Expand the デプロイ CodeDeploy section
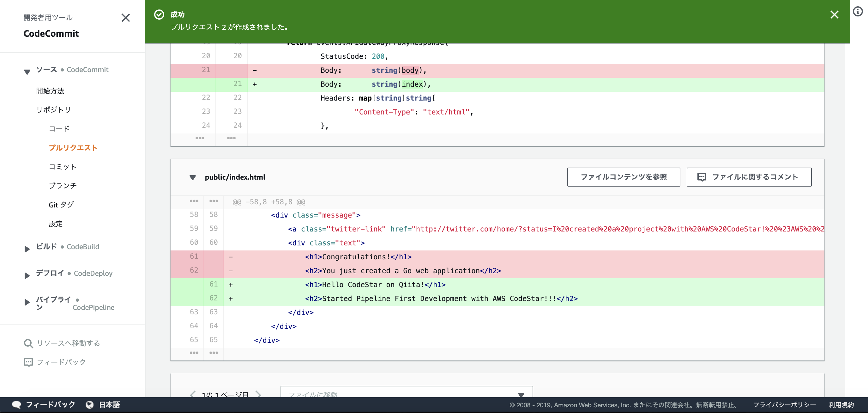This screenshot has height=413, width=868. click(27, 276)
